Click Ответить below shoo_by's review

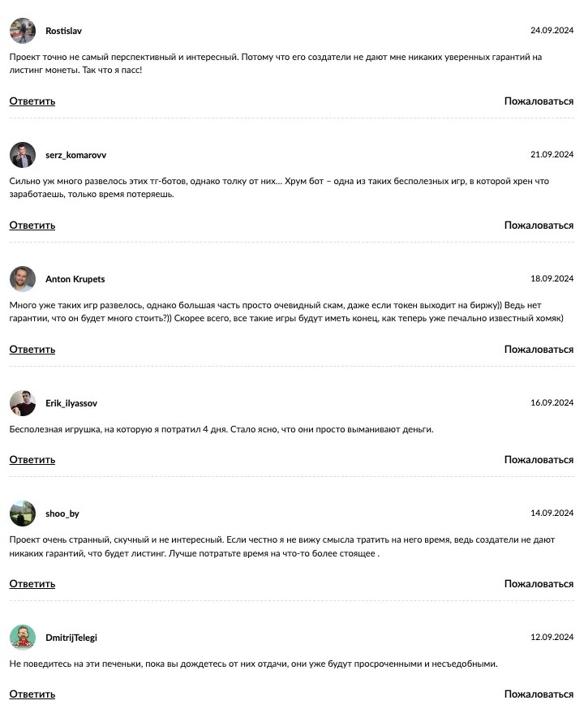[x=32, y=584]
